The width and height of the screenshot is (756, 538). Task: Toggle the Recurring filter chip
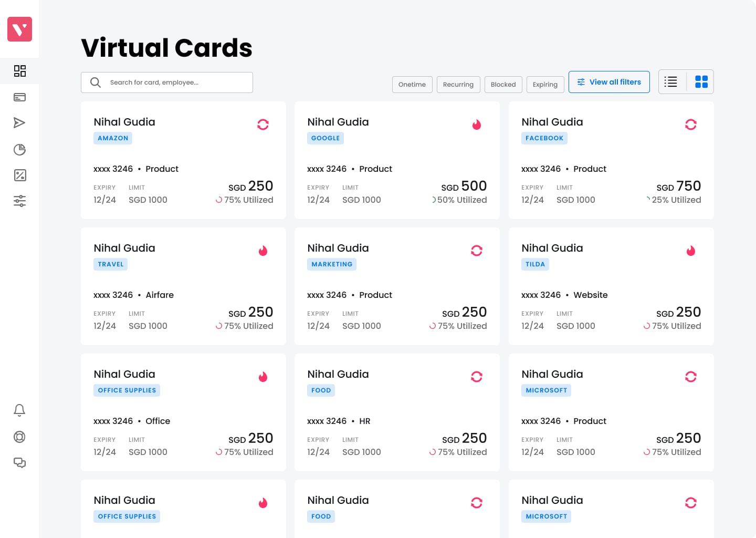[x=458, y=85]
